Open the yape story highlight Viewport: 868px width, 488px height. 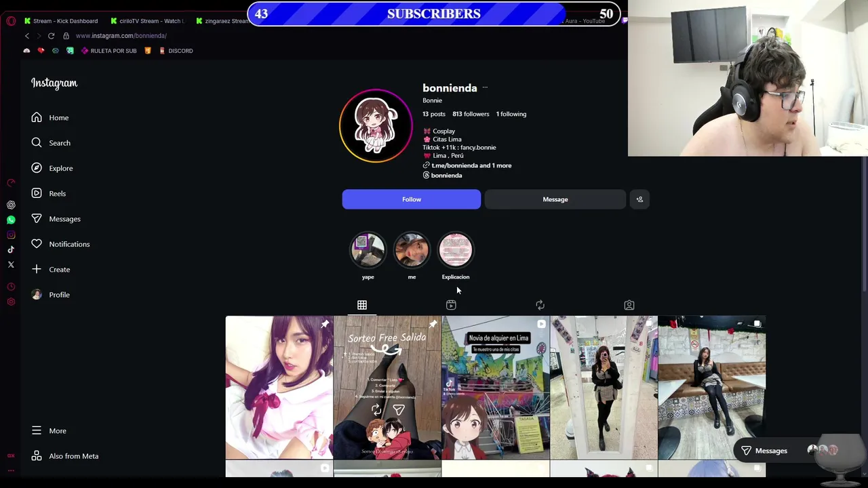[368, 251]
